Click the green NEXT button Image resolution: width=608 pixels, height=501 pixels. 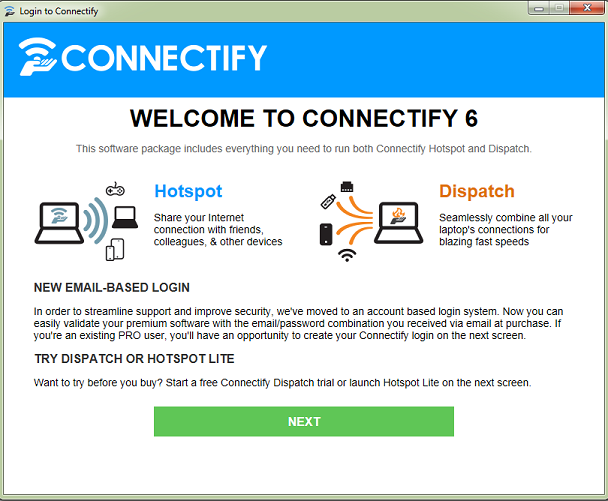tap(304, 421)
